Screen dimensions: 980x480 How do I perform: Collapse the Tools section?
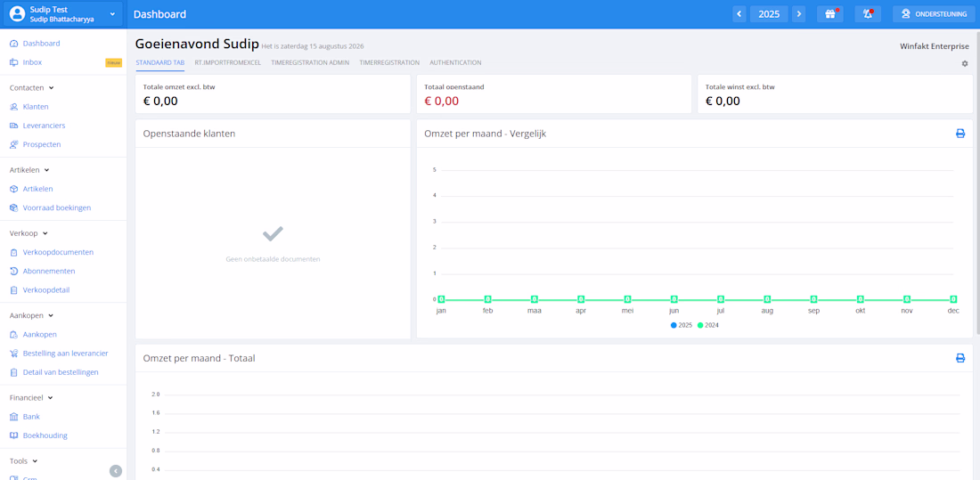pos(24,461)
